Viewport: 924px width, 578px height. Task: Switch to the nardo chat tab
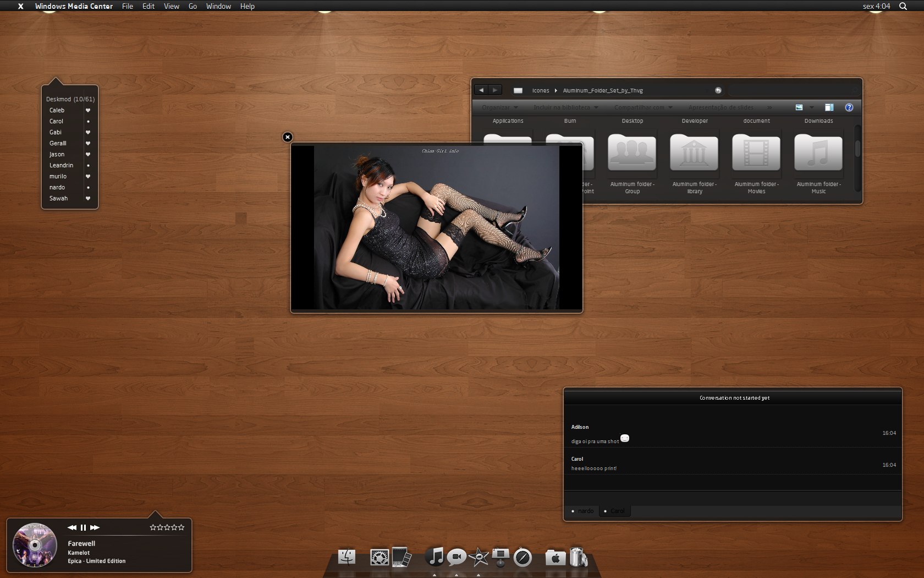[582, 511]
